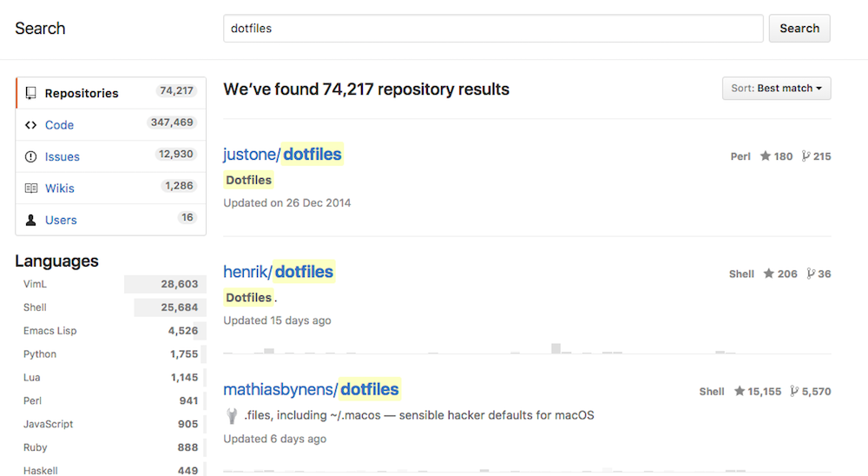Click the 'We've found 74,217 repository results' heading
Image resolution: width=868 pixels, height=476 pixels.
point(366,89)
